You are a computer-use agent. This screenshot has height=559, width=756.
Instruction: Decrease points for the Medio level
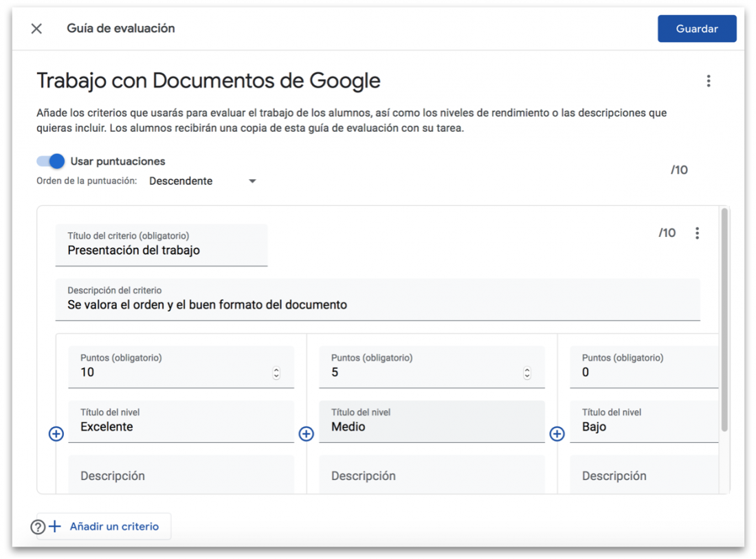tap(527, 375)
